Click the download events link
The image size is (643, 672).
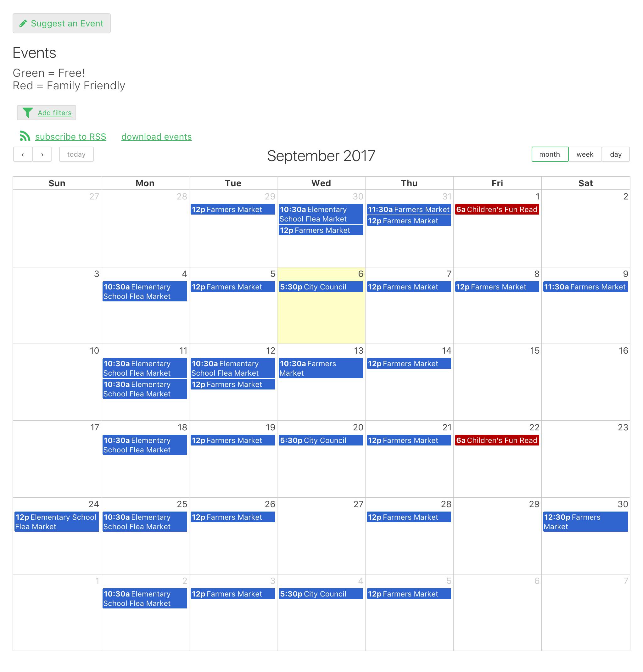156,137
